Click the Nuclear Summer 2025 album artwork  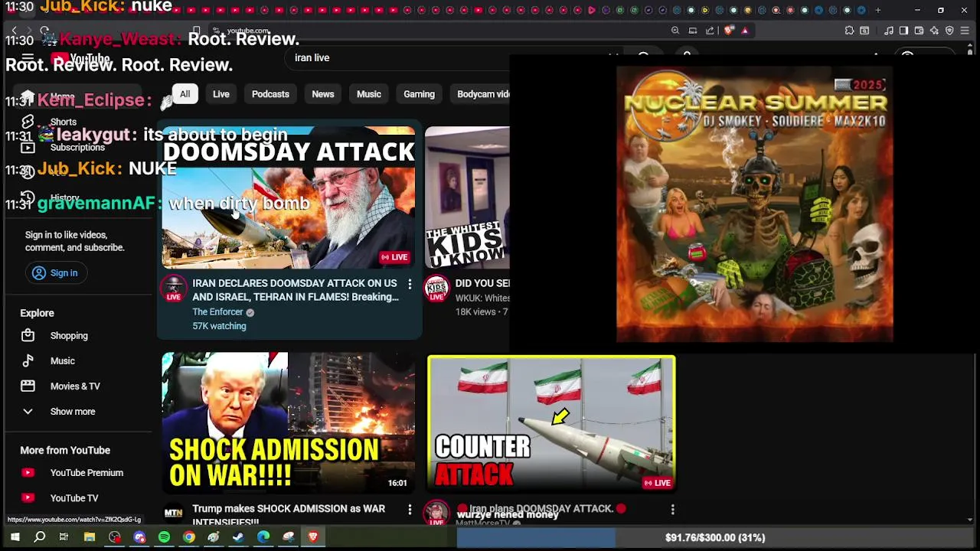click(x=754, y=204)
